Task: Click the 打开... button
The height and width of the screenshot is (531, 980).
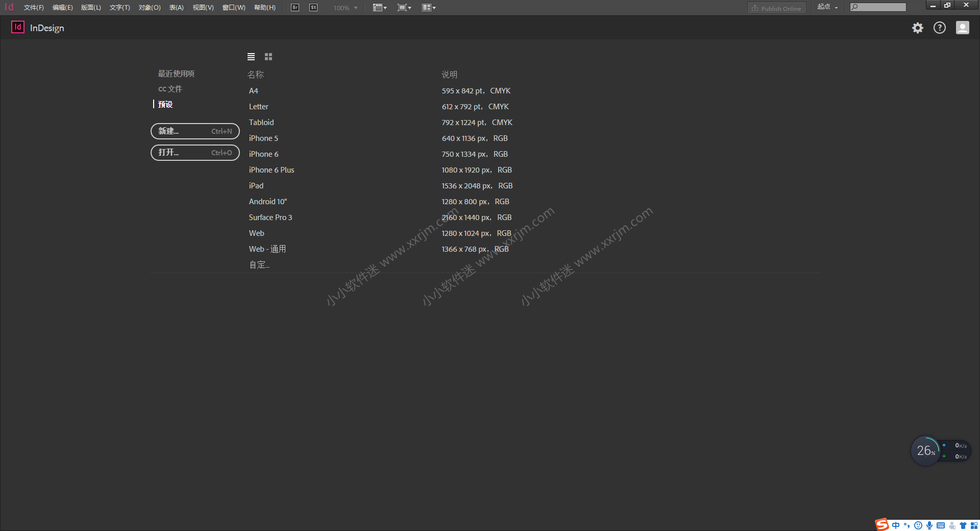Action: point(195,153)
